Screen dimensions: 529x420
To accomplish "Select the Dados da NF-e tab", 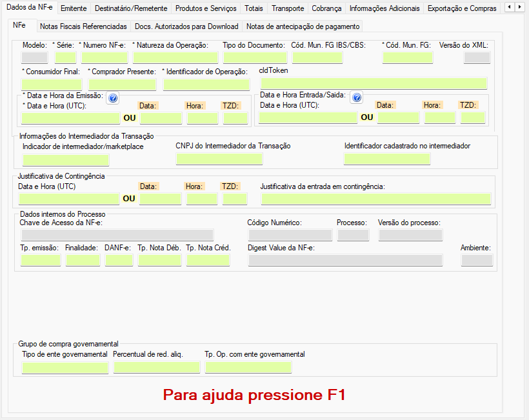I will point(29,7).
